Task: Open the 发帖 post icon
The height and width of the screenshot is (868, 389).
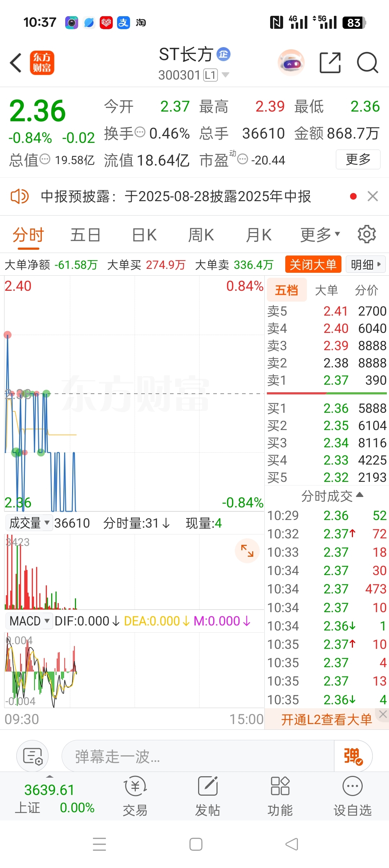Action: (x=208, y=796)
